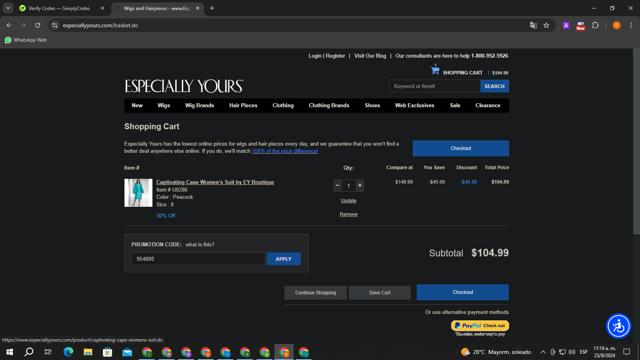640x360 pixels.
Task: Open the WhatsApp Web bookmark
Action: 25,40
